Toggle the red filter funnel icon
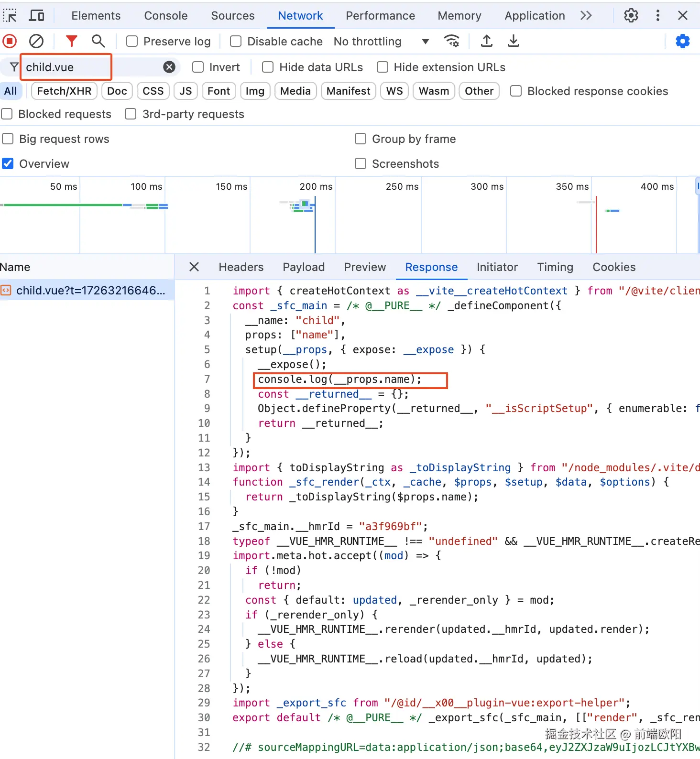Screen dimensions: 700x759 pos(71,42)
